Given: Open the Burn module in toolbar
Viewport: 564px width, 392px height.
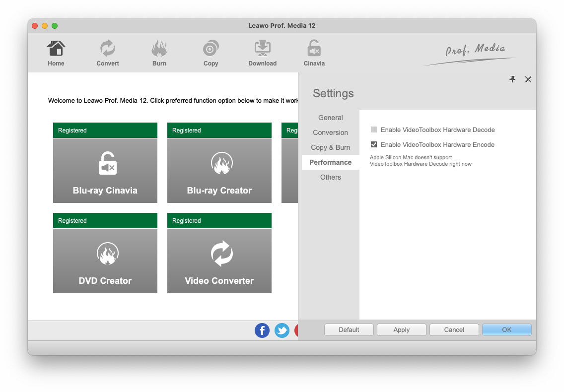Looking at the screenshot, I should click(x=159, y=53).
